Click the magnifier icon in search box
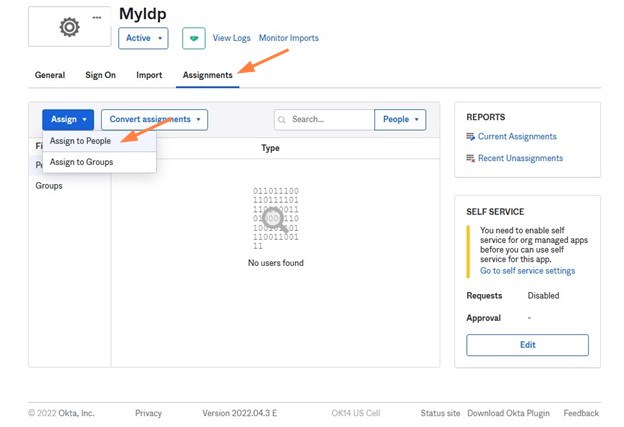This screenshot has height=427, width=624. point(284,120)
